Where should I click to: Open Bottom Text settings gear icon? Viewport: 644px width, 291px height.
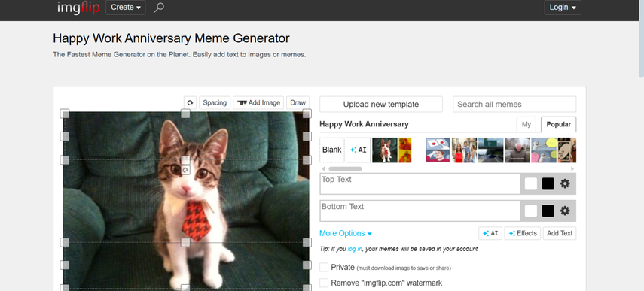click(565, 211)
